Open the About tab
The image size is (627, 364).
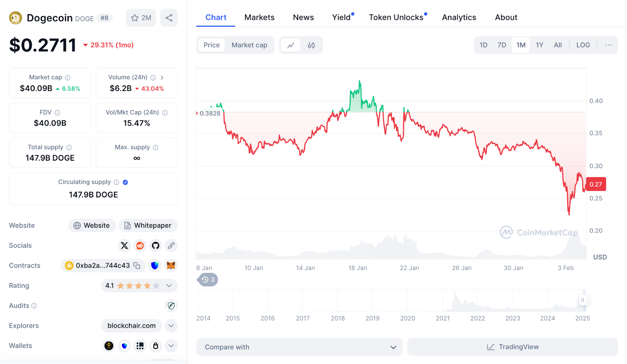click(x=506, y=17)
